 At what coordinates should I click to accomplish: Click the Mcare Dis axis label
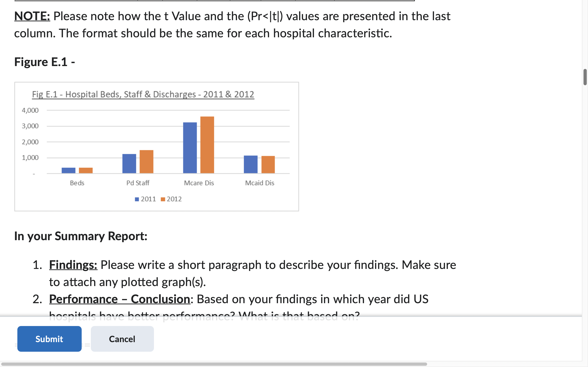click(199, 183)
